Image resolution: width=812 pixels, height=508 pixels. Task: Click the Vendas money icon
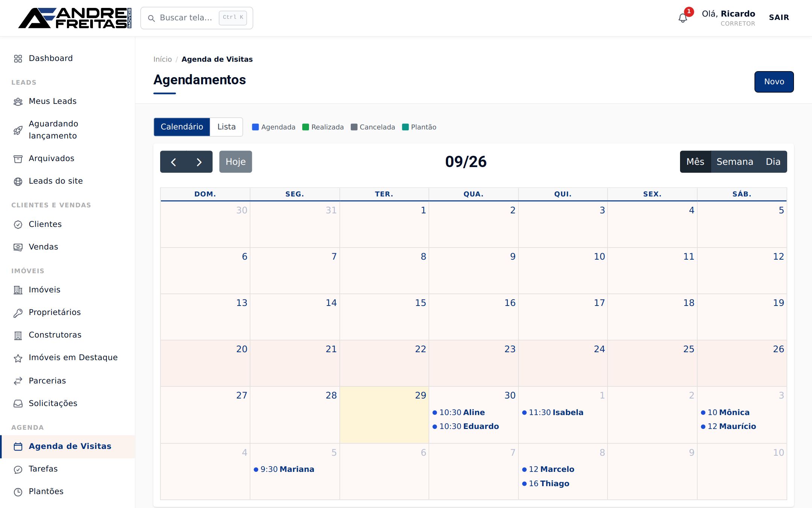coord(18,247)
